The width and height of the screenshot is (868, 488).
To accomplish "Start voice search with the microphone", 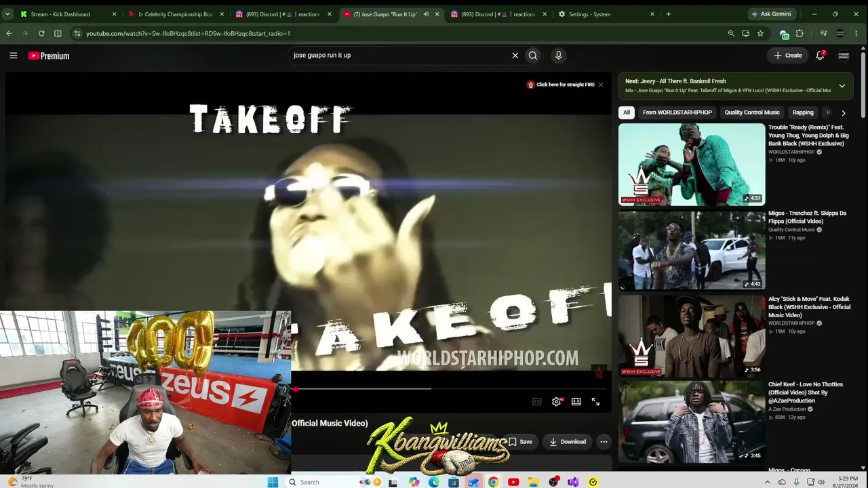I will [x=559, y=56].
